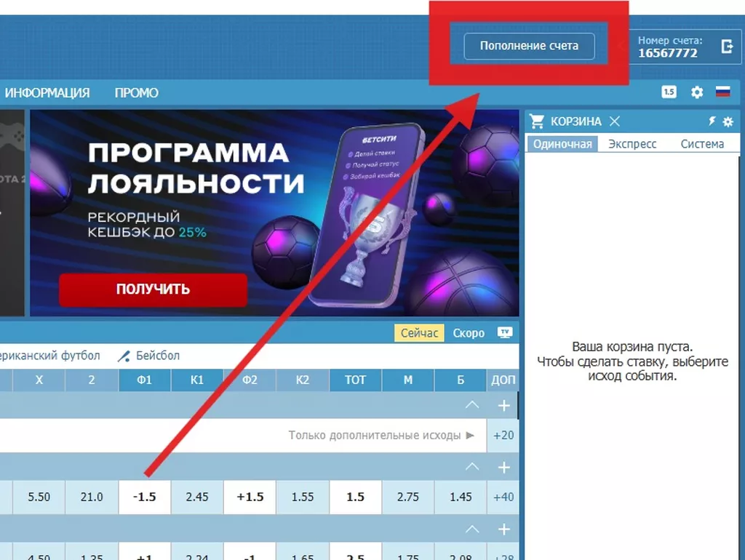Viewport: 745px width, 560px height.
Task: Click the Пополнение счета button
Action: 529,46
